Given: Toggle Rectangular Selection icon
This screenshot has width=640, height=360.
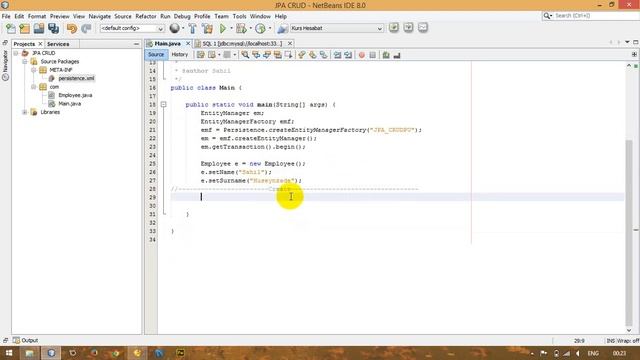Looking at the screenshot, I should pos(289,55).
